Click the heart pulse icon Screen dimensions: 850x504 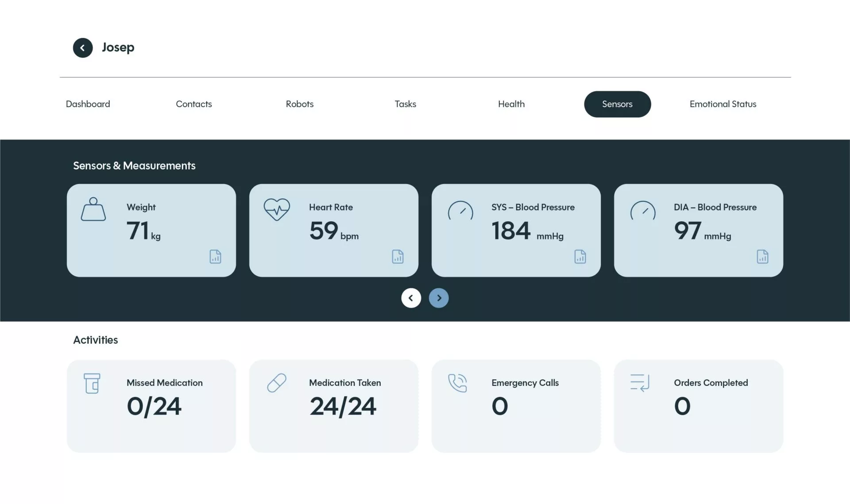[277, 209]
